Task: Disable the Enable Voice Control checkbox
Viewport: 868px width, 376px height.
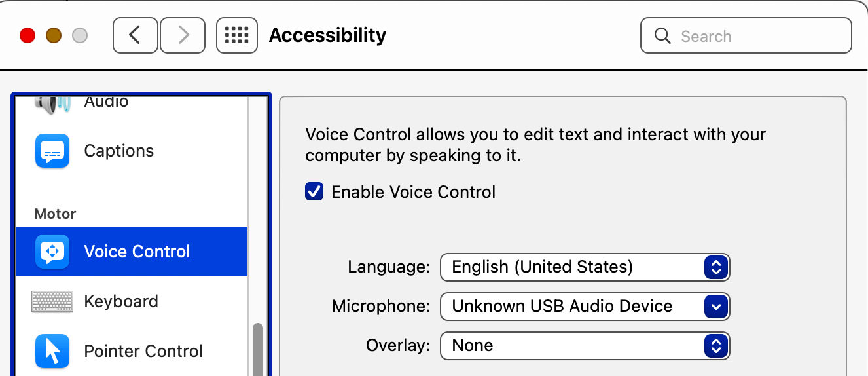Action: [314, 192]
